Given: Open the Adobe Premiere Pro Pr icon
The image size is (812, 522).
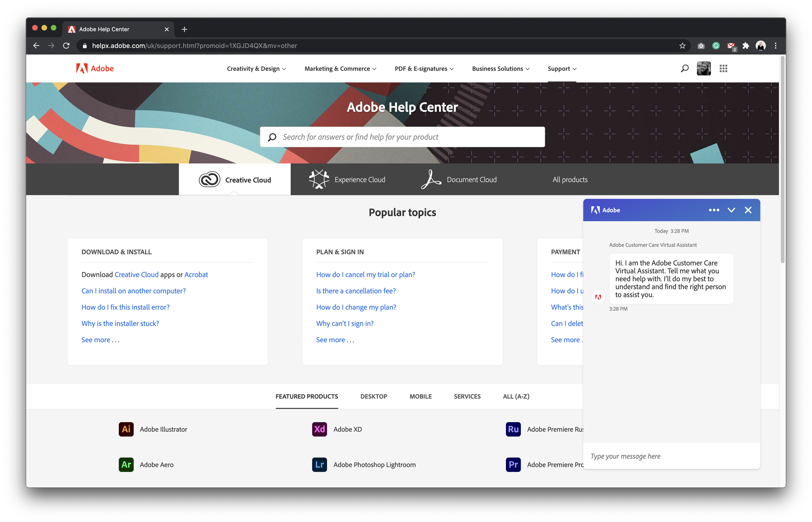Looking at the screenshot, I should [513, 464].
